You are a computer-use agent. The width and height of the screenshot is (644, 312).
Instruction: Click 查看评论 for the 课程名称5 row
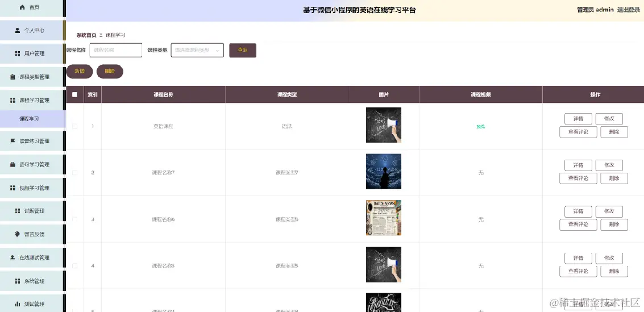tap(578, 271)
